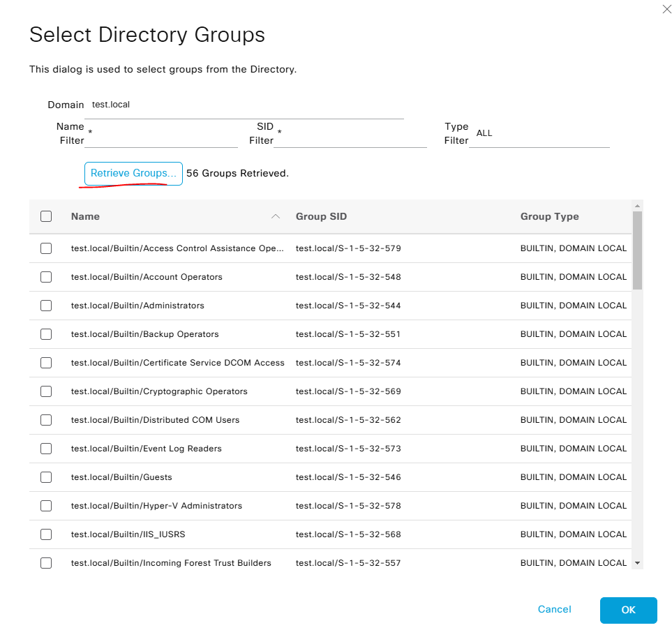Click test.local/Builtin/Event Log Readers name
Viewport: 672px width, 630px height.
[146, 449]
